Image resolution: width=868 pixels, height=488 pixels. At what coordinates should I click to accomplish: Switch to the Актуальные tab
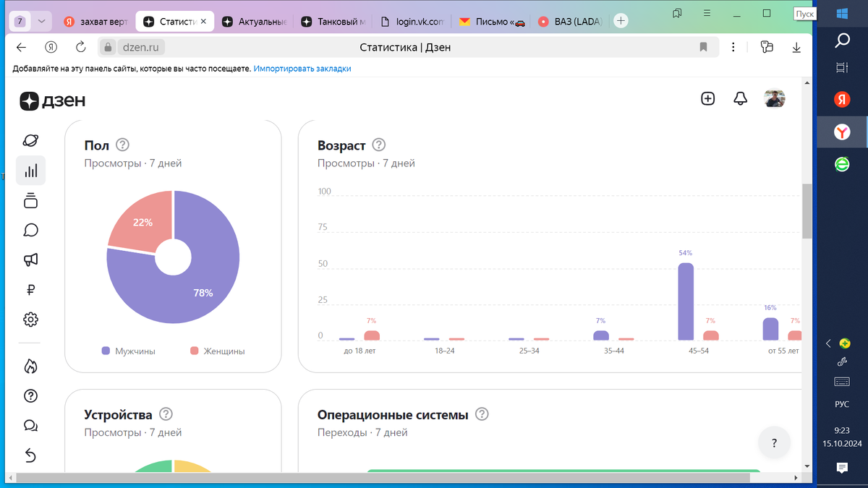click(x=255, y=22)
